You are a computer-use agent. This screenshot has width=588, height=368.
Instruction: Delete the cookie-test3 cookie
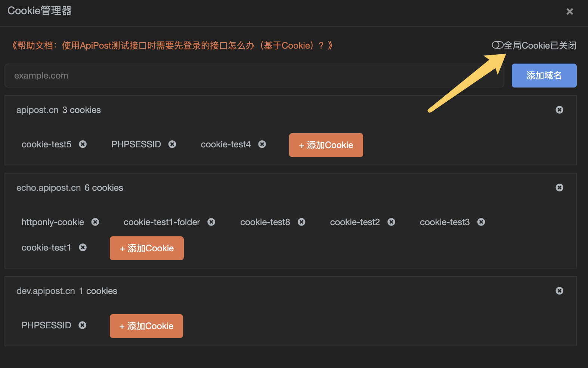pyautogui.click(x=481, y=222)
